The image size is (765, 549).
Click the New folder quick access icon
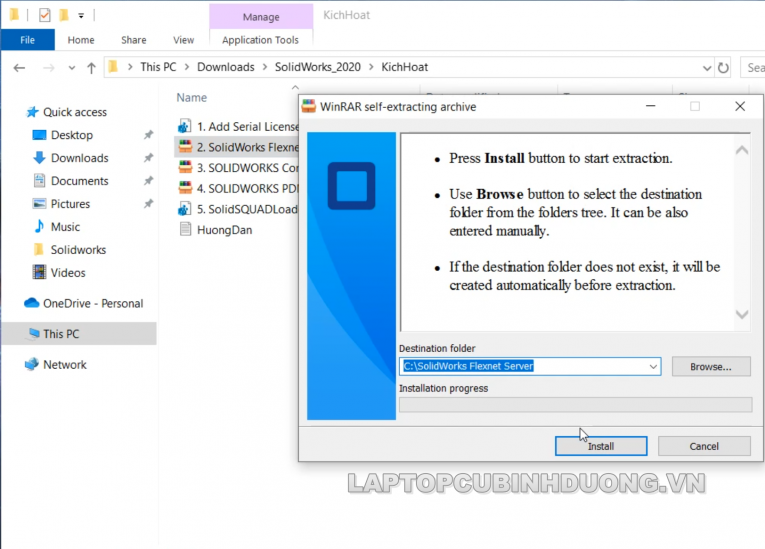[x=63, y=15]
